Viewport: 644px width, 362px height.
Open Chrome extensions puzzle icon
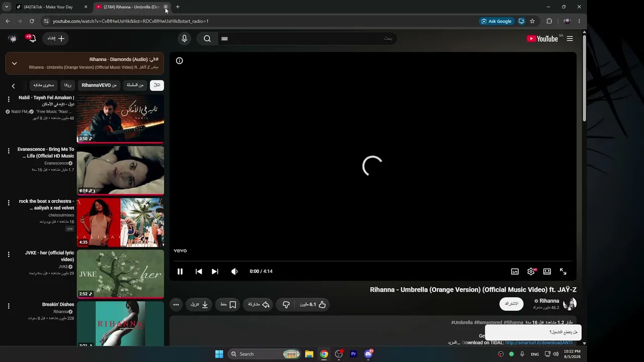[549, 21]
